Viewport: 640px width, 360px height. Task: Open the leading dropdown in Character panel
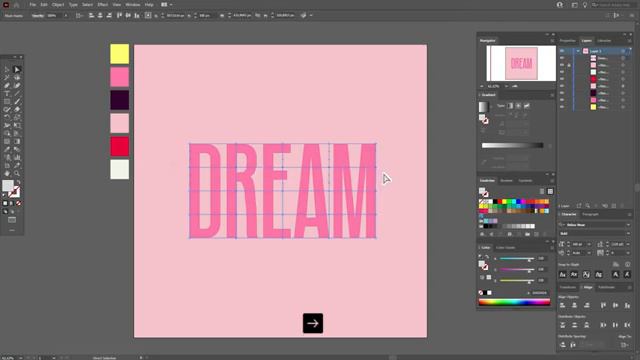[x=628, y=244]
